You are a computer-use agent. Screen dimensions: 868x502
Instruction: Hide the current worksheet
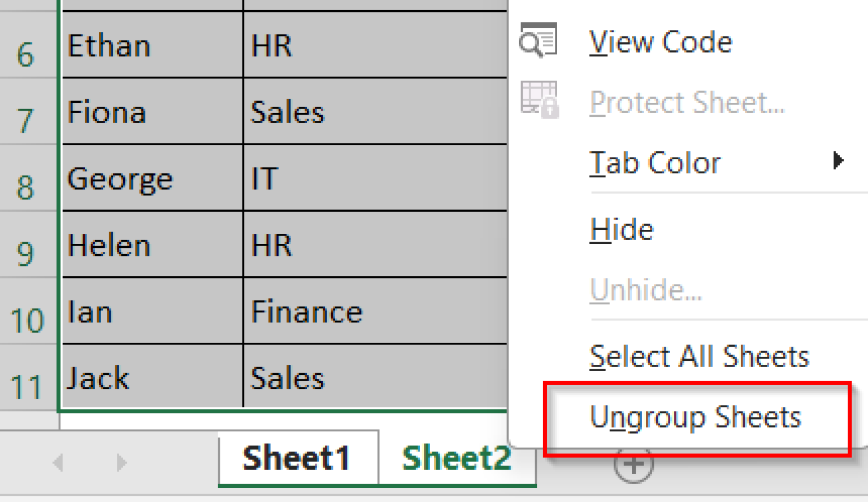coord(621,229)
